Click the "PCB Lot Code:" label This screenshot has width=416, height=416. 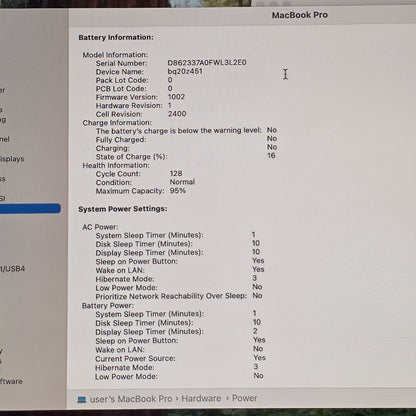121,89
